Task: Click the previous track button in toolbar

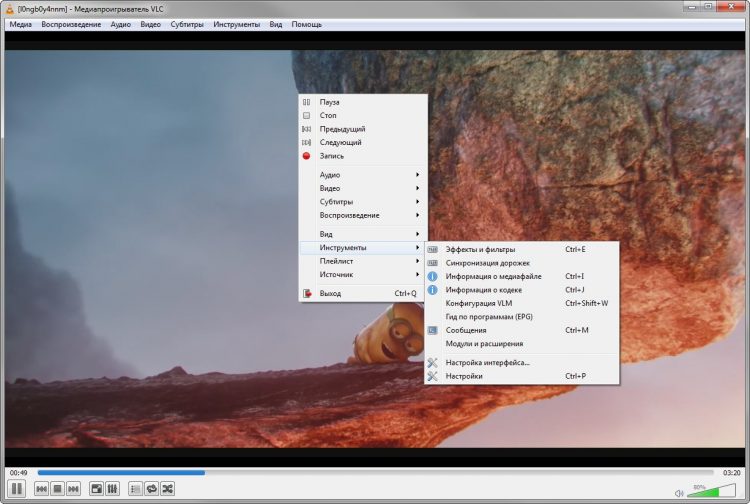Action: click(x=42, y=489)
